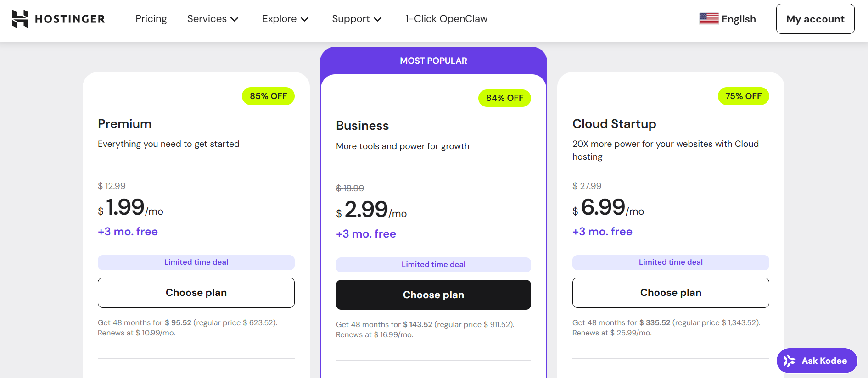868x378 pixels.
Task: Click the MOST POPULAR banner
Action: (433, 61)
